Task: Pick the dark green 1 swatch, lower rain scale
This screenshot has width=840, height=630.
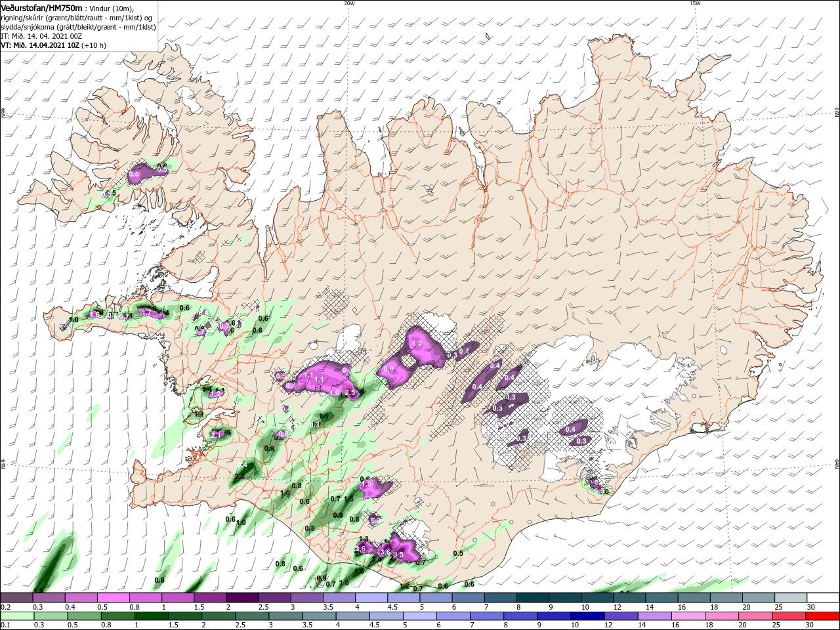Action: coord(151,616)
